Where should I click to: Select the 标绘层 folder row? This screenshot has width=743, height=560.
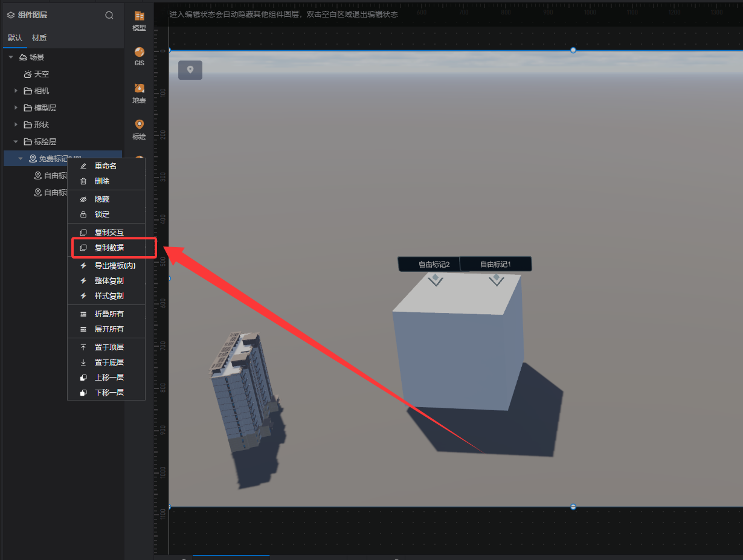tap(63, 141)
